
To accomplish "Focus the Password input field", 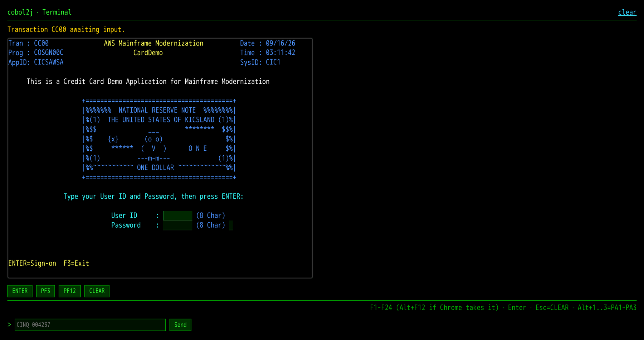I will [x=177, y=225].
